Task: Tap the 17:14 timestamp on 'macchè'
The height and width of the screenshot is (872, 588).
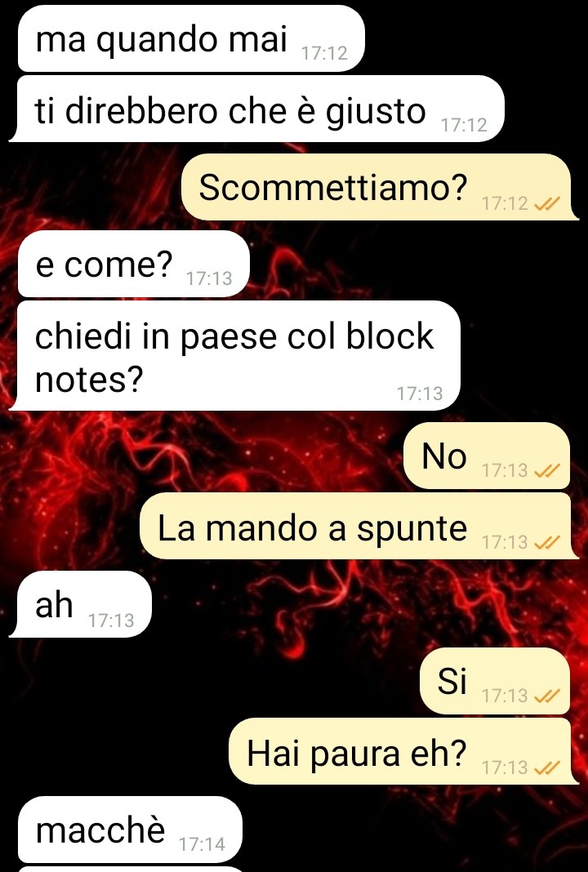Action: click(202, 845)
